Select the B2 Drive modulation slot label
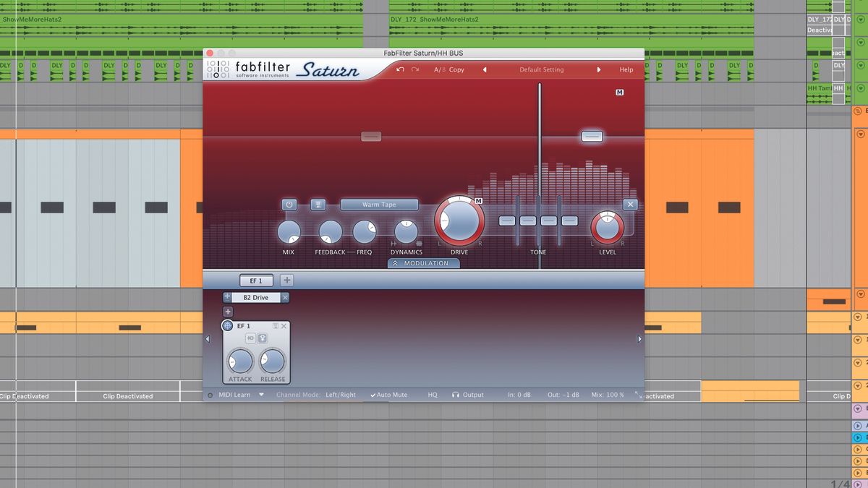Viewport: 868px width, 488px height. (x=257, y=297)
